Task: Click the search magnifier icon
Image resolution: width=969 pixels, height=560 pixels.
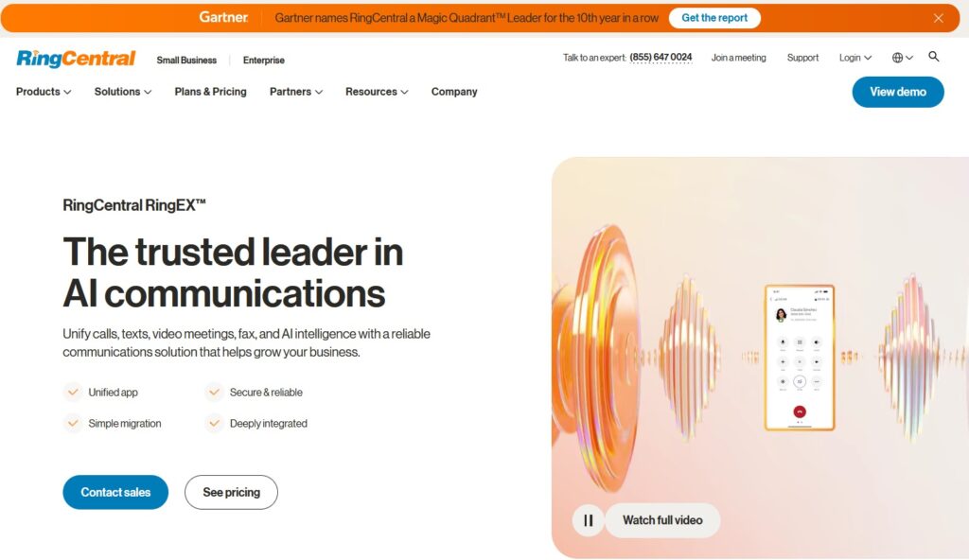Action: tap(934, 57)
